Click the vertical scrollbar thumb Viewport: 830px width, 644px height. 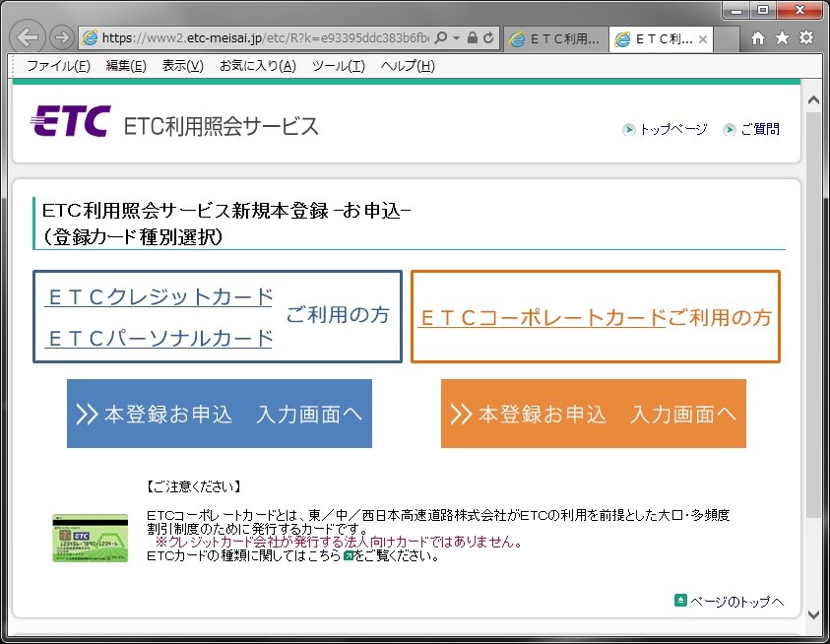814,314
